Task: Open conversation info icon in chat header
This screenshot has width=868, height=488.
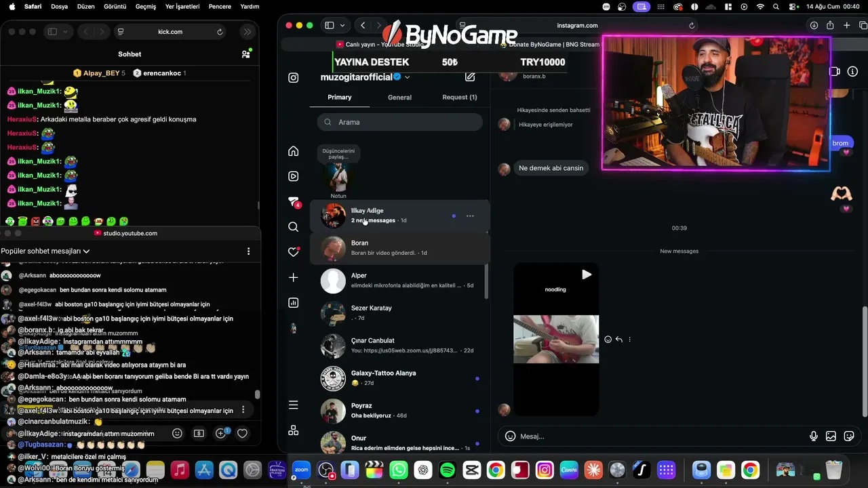Action: point(853,71)
